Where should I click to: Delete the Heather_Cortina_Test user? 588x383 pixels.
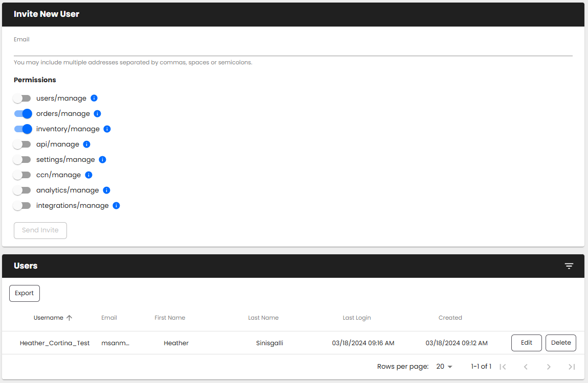[x=560, y=343]
